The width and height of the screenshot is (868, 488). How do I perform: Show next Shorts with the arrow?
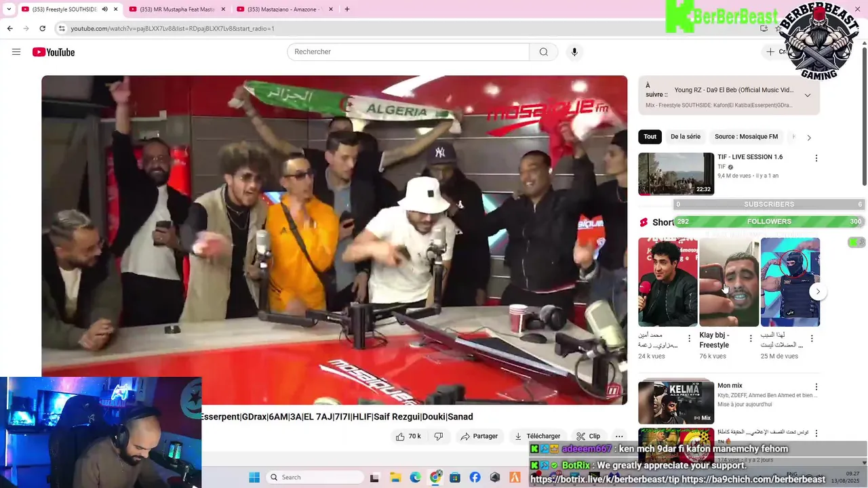[818, 291]
